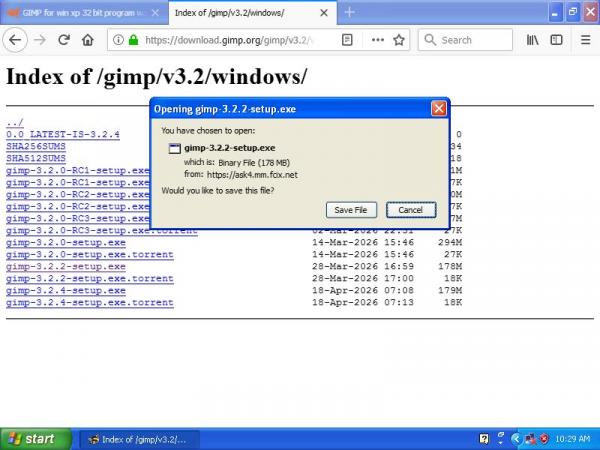Focus the Search box in toolbar

(465, 40)
